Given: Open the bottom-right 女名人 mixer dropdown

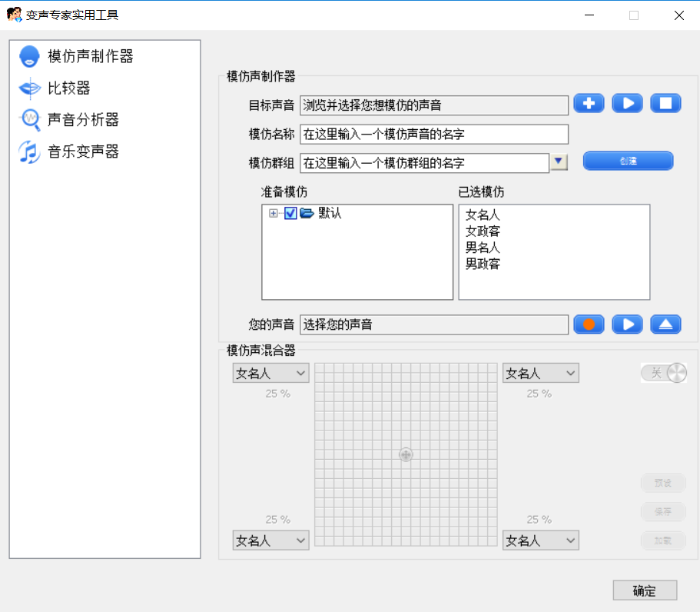Looking at the screenshot, I should pos(541,540).
